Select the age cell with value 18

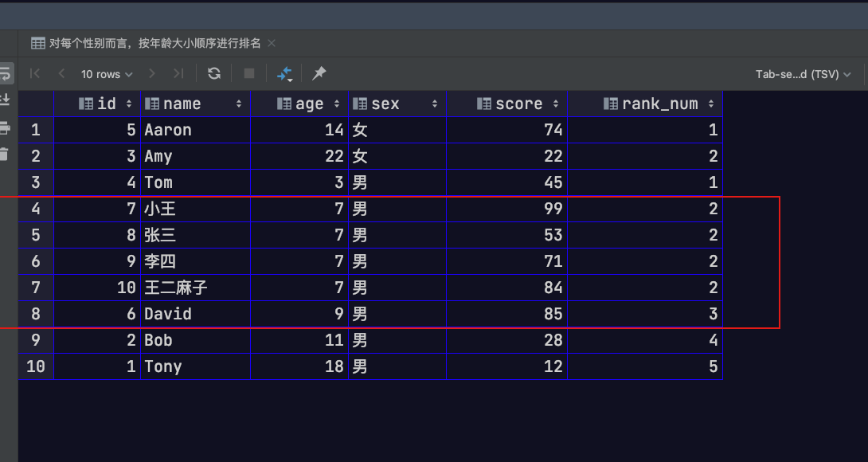click(x=299, y=366)
